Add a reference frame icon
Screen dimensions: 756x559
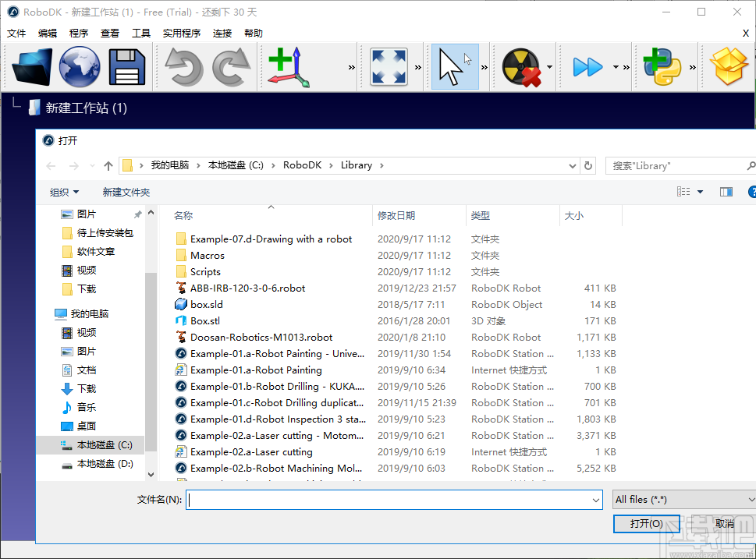(289, 67)
